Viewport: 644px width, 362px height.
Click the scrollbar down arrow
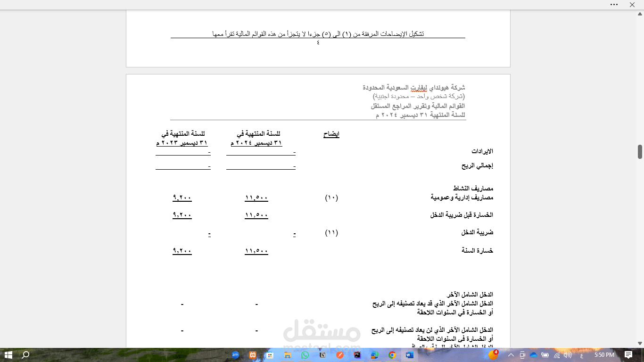coord(640,344)
